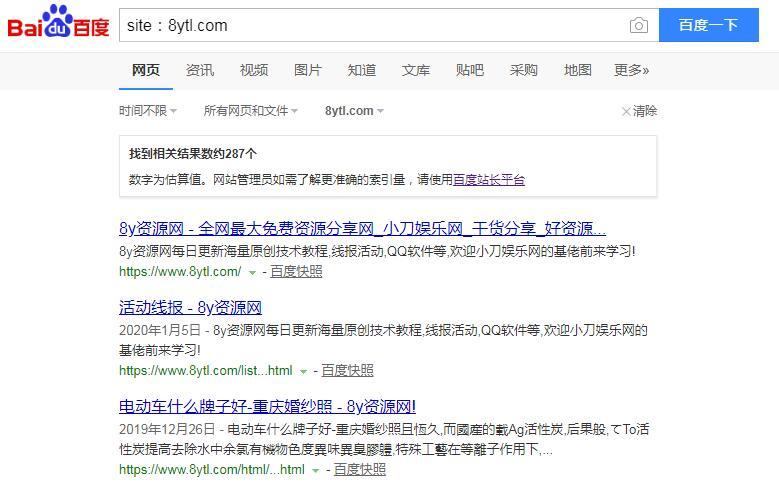The width and height of the screenshot is (779, 491).
Task: Open result titled 活动线报 - 8y资源网
Action: pyautogui.click(x=190, y=308)
